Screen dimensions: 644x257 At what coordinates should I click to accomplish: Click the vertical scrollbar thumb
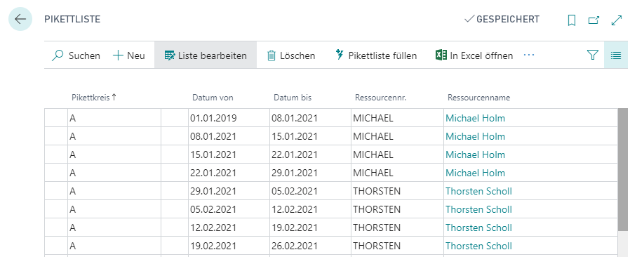coord(623,169)
